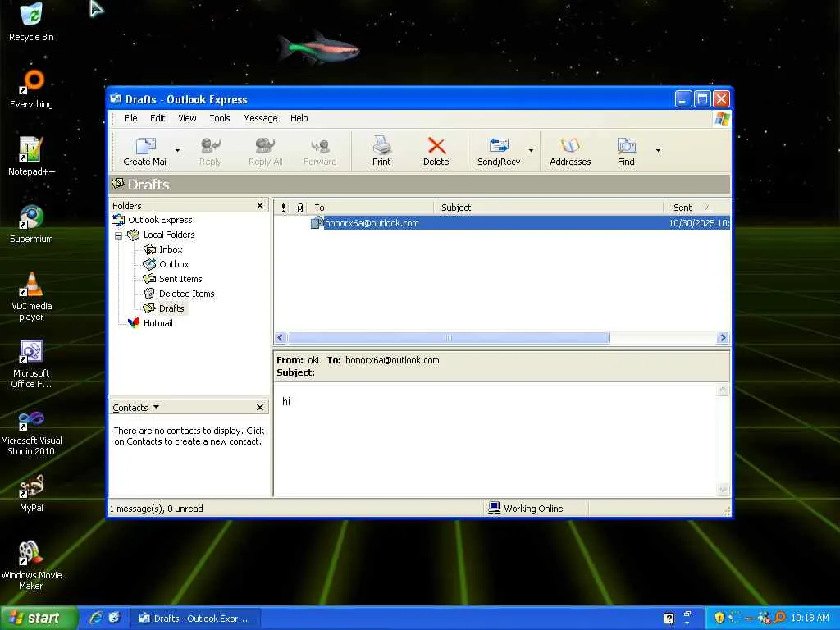Screen dimensions: 840x630
Task: Open the Edit menu
Action: (157, 118)
